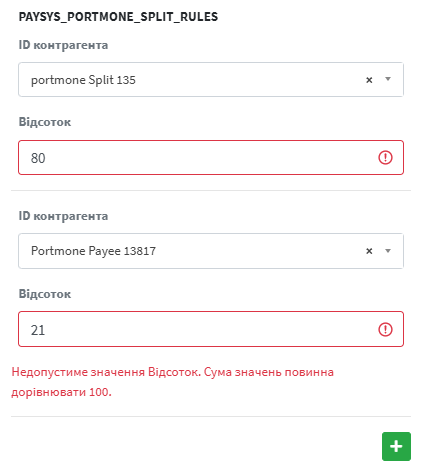Clear the Portmone Payee 13817 selection
This screenshot has height=470, width=423.
[x=369, y=251]
